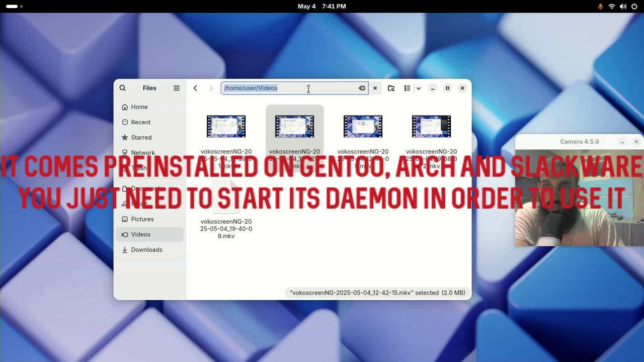Click the orange microphone indicator in the top bar
The width and height of the screenshot is (644, 362).
(x=600, y=7)
